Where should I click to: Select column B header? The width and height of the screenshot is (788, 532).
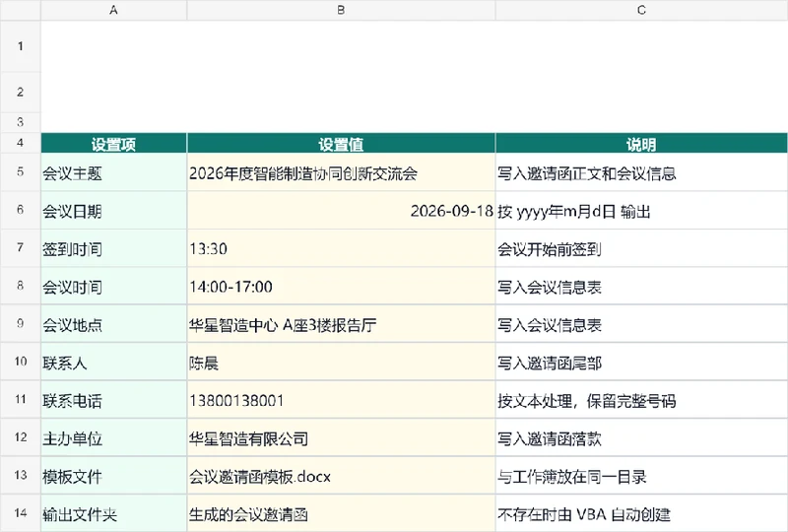coord(341,10)
